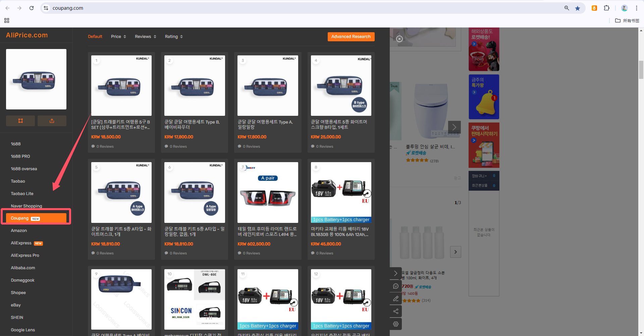This screenshot has width=644, height=336.
Task: Select Alibaba.com platform
Action: (23, 268)
